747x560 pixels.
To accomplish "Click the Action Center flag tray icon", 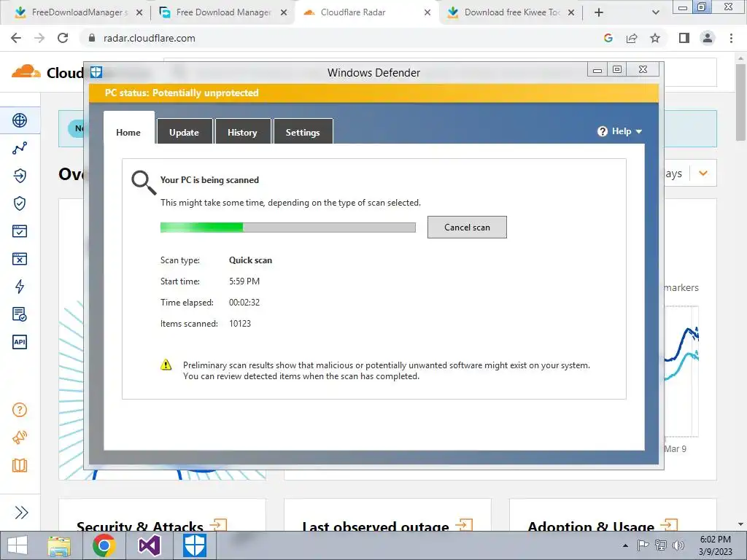I will (643, 545).
